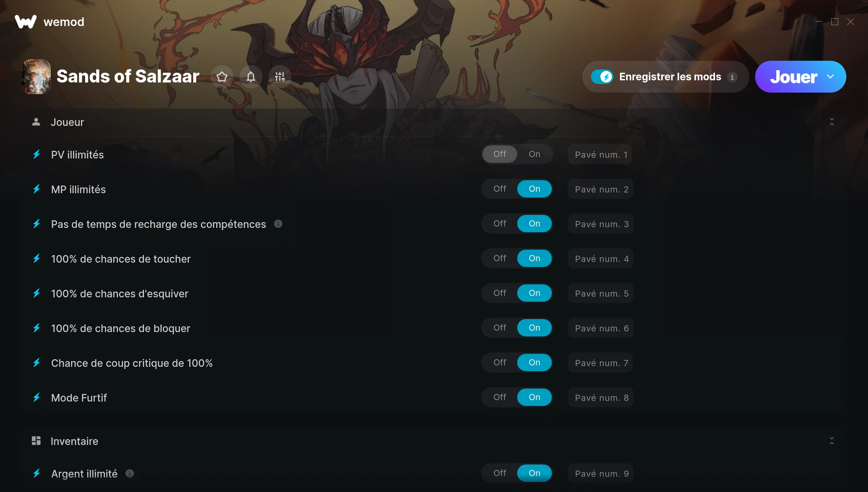The width and height of the screenshot is (868, 492).
Task: Favorite Sands of Salzaar with star icon
Action: click(x=222, y=77)
